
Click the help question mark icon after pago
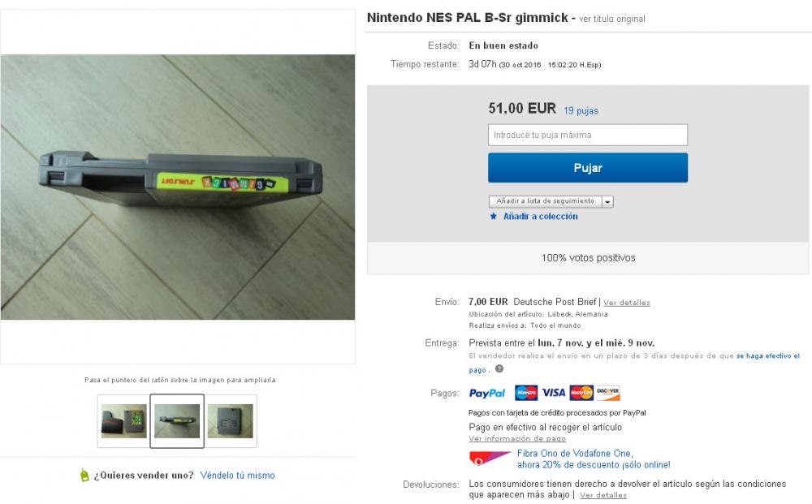499,369
